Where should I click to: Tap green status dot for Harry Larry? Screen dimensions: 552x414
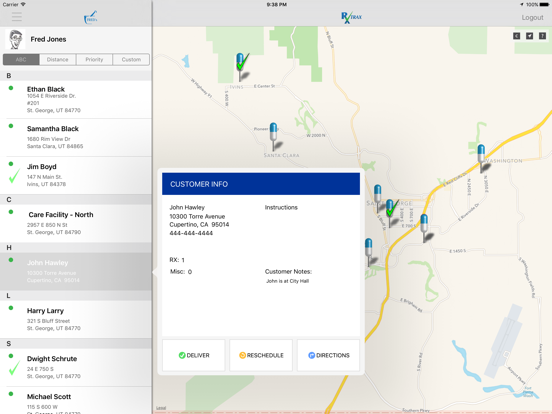pos(11,308)
